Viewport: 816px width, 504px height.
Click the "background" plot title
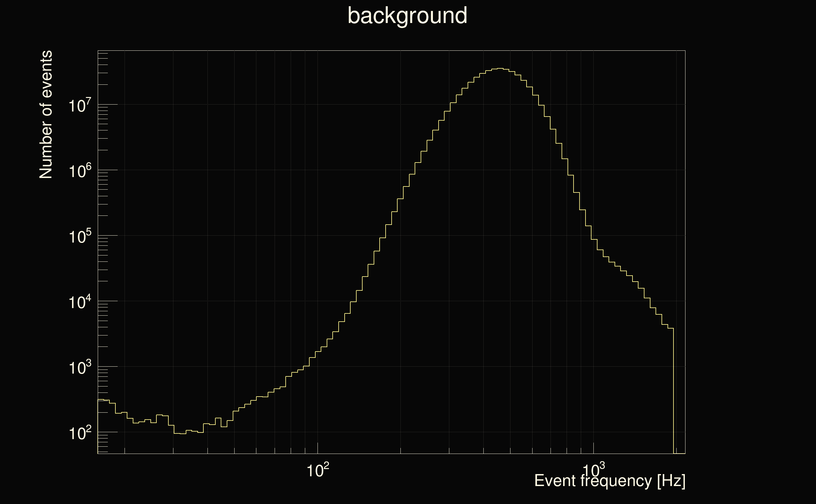407,16
